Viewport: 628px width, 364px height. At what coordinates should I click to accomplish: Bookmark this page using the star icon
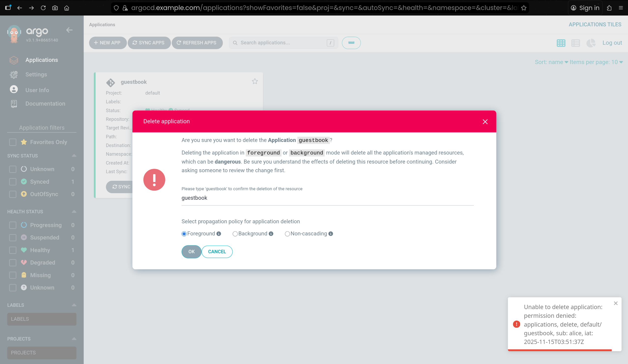524,8
